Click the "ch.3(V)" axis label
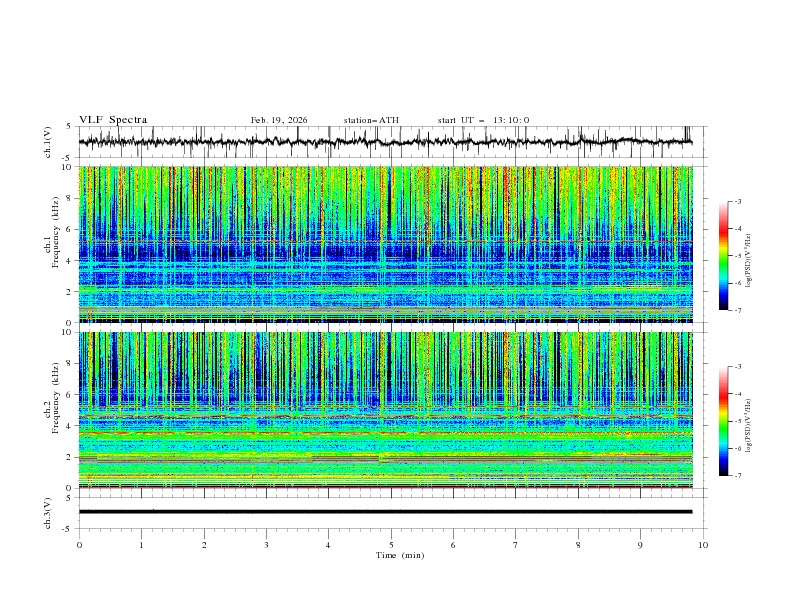The width and height of the screenshot is (792, 612). point(48,513)
